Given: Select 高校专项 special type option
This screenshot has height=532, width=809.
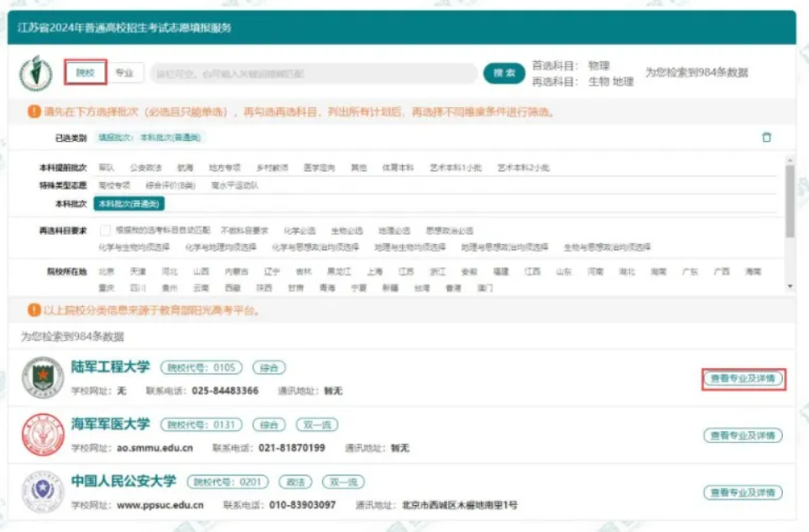Looking at the screenshot, I should (x=114, y=185).
